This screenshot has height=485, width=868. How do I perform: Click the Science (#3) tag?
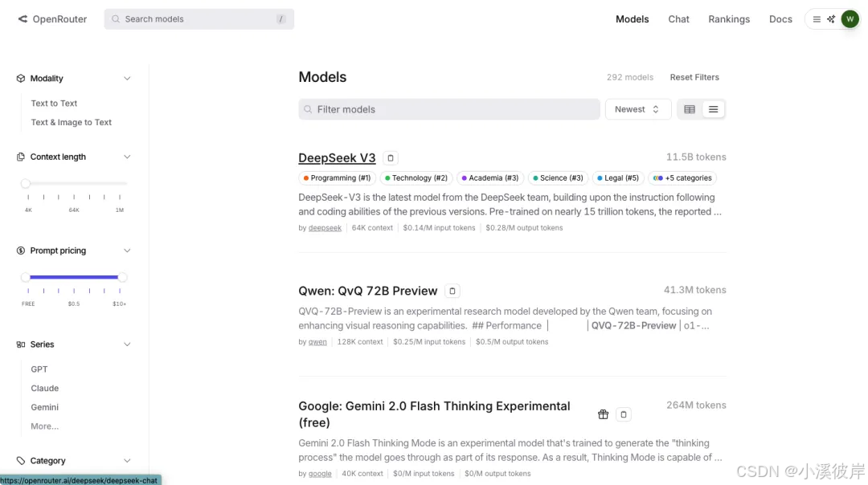pyautogui.click(x=558, y=178)
